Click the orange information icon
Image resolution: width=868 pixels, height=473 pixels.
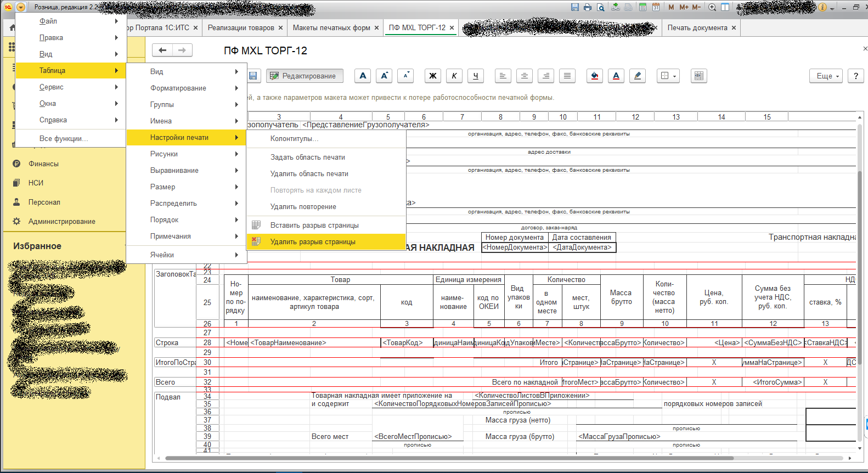pos(822,7)
